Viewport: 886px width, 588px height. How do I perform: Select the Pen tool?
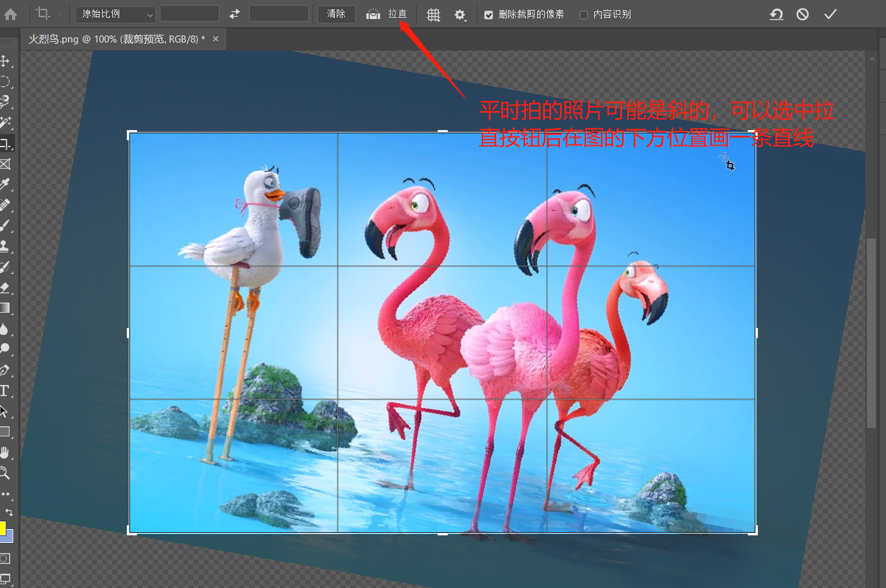point(5,370)
